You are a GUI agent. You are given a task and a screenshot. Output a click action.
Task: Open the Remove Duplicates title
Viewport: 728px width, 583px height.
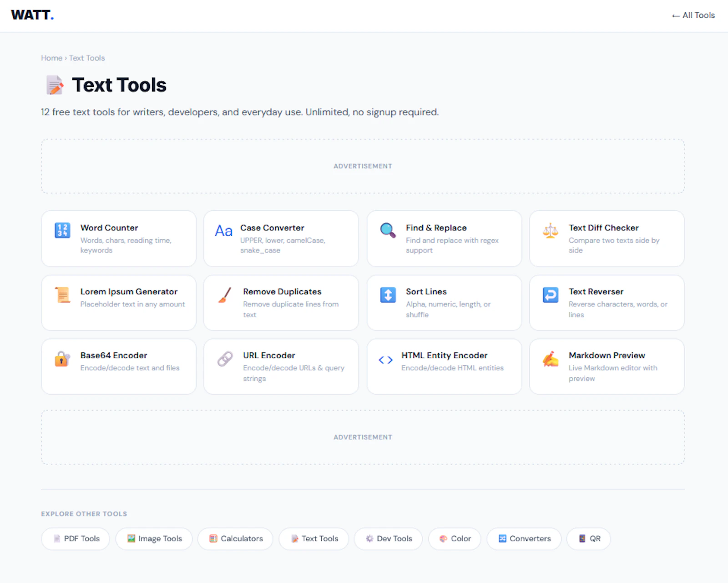click(282, 292)
